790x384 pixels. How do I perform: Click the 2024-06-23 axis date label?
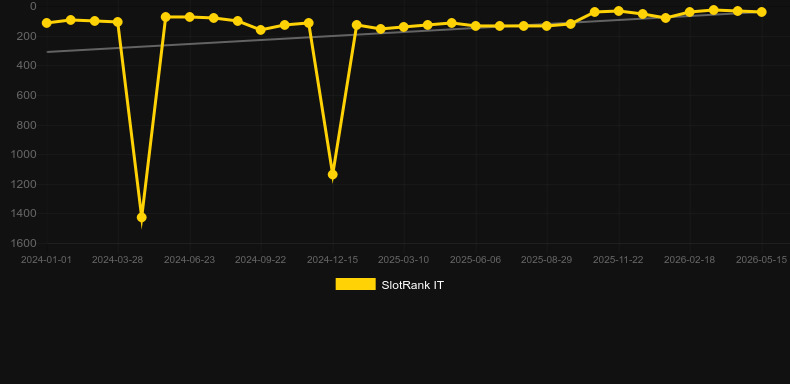click(189, 260)
